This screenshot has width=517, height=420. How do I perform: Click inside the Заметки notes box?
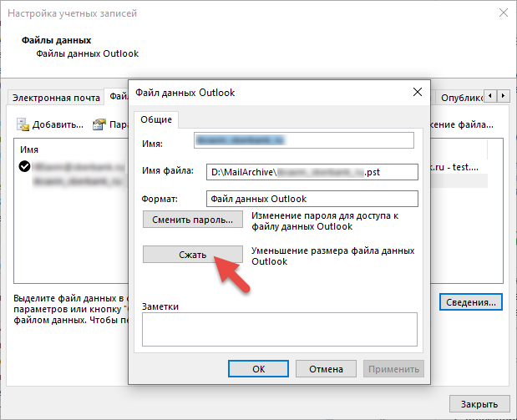[280, 329]
